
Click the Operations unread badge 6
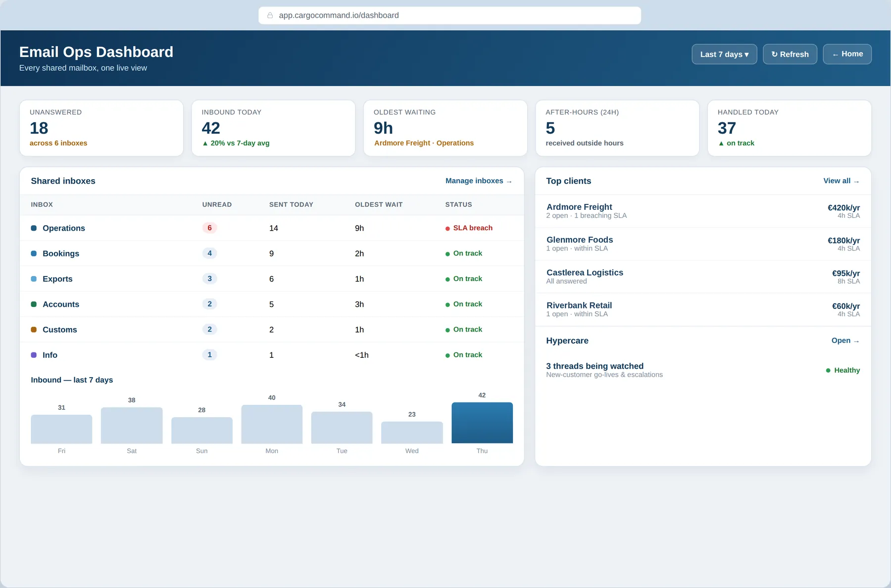209,228
